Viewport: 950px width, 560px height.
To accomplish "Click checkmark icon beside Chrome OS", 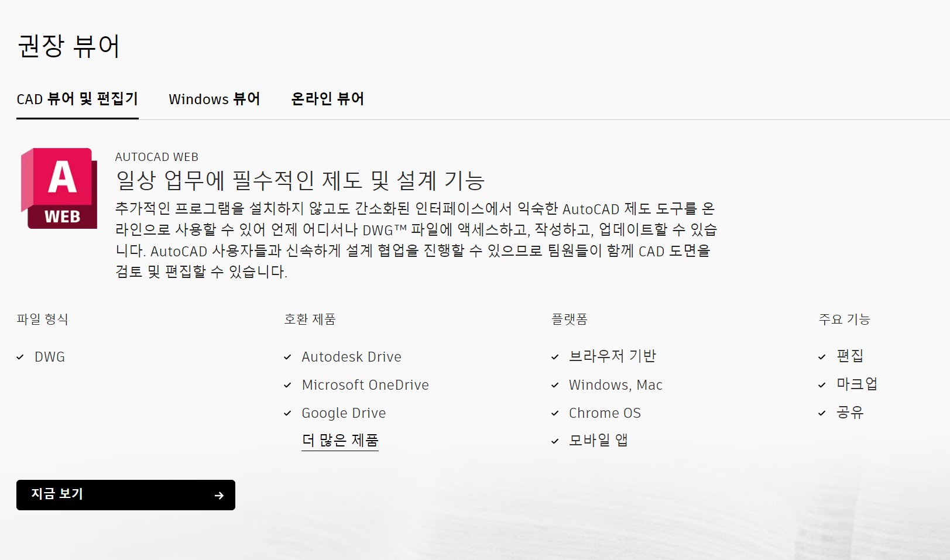I will [x=555, y=413].
